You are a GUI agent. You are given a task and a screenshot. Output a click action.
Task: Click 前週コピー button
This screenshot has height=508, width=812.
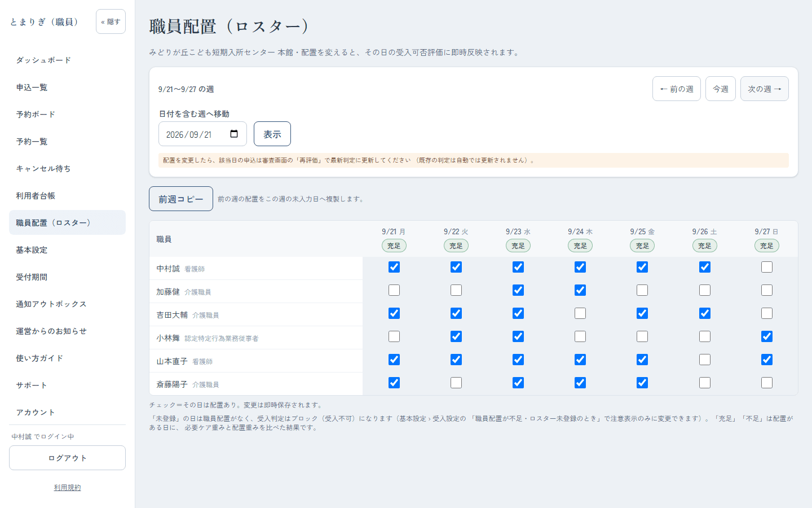coord(181,199)
